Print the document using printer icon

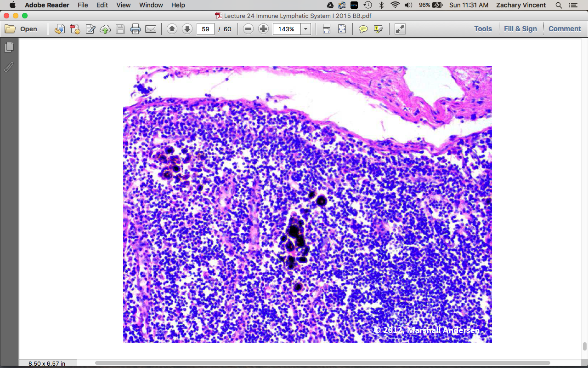(136, 29)
